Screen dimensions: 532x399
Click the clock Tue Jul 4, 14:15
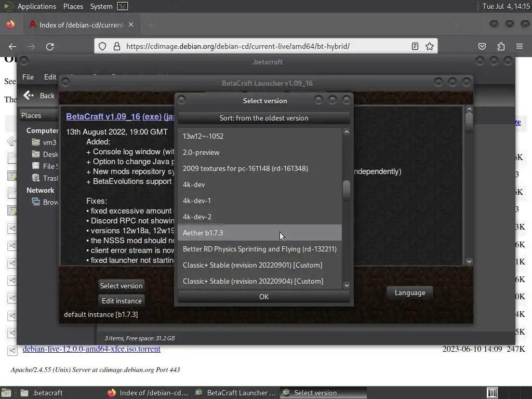pyautogui.click(x=506, y=6)
